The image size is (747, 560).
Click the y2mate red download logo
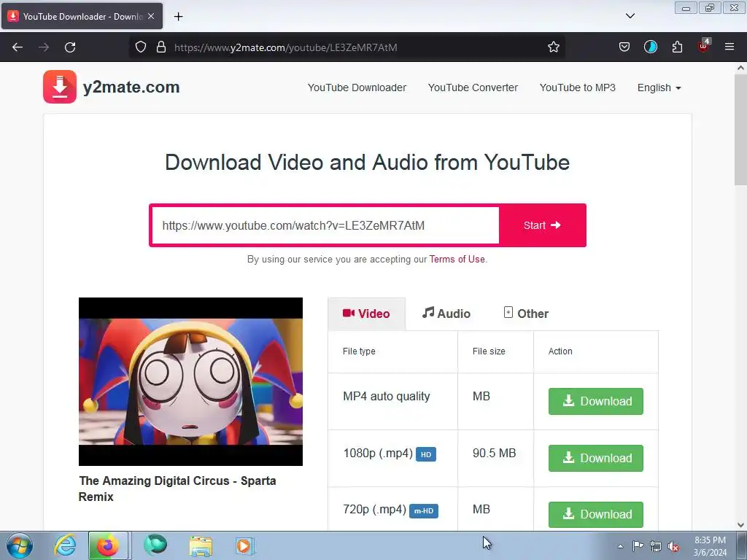pos(60,87)
